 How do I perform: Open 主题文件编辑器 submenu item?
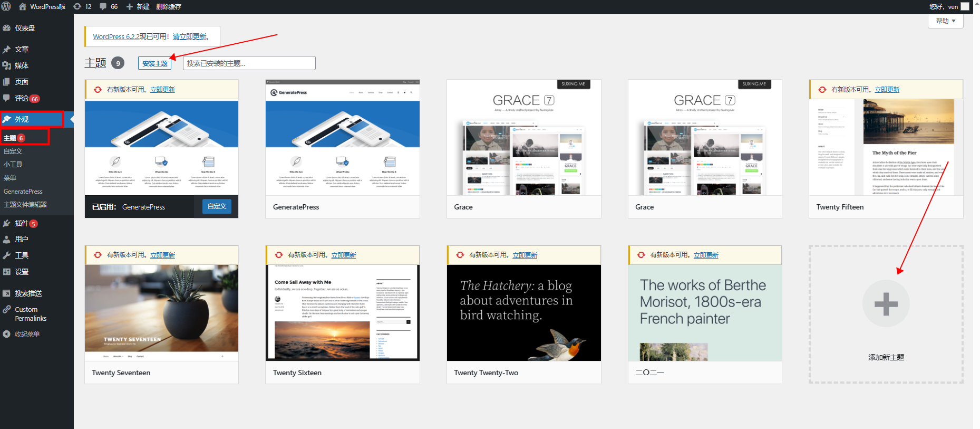25,205
